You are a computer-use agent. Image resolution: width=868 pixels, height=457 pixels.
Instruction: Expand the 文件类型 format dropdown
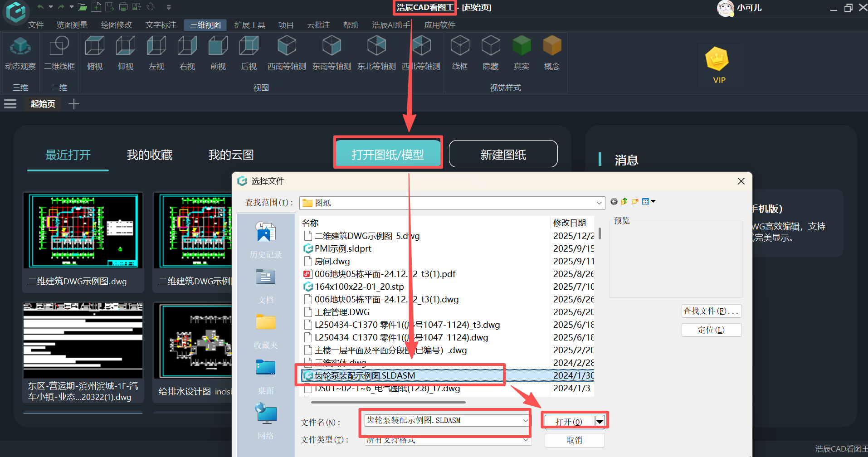(x=526, y=440)
